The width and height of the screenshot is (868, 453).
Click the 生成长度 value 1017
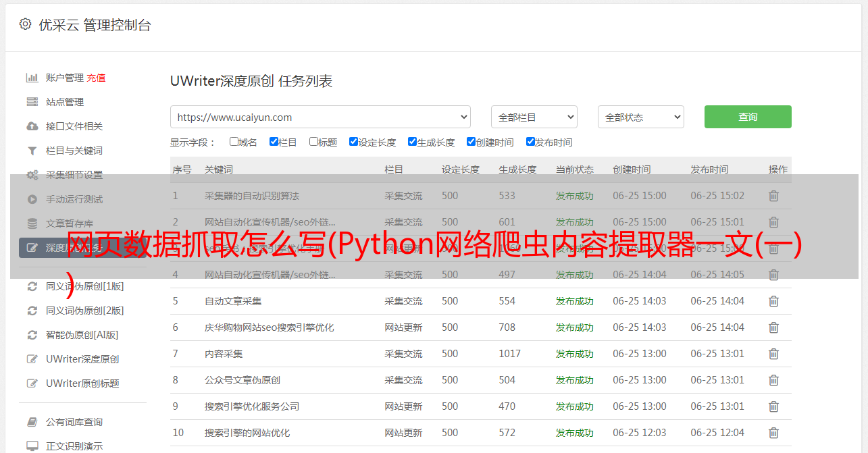(x=510, y=354)
